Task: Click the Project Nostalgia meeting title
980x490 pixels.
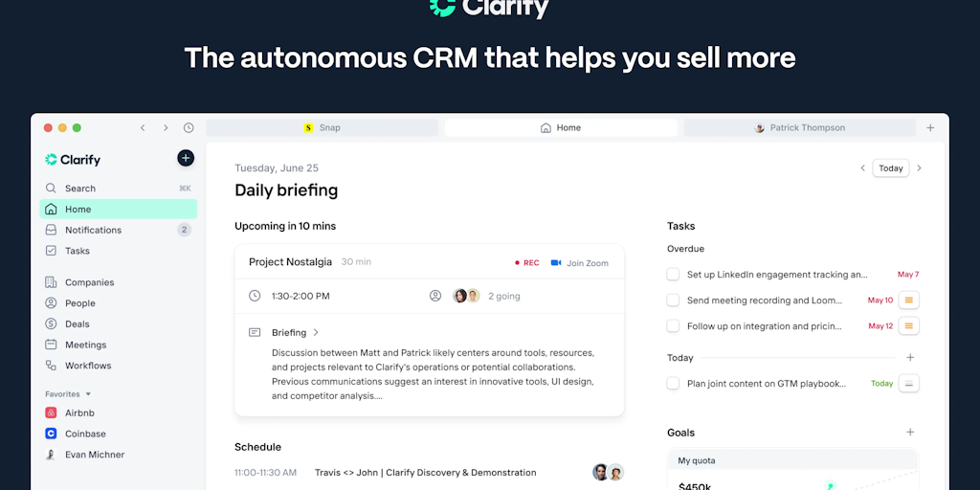Action: [x=291, y=262]
